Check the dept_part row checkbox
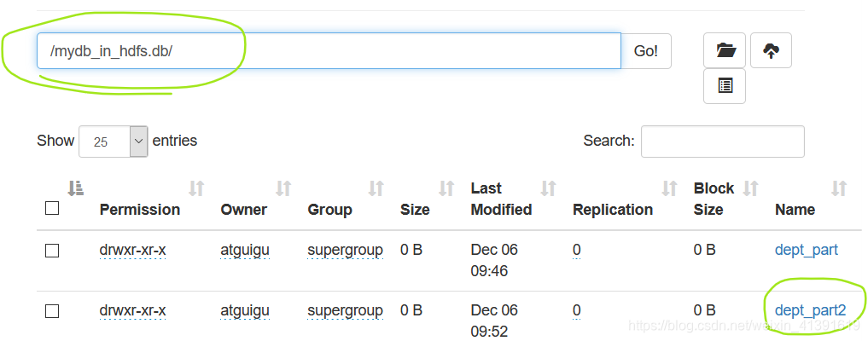Viewport: 868px width, 341px height. pos(52,251)
